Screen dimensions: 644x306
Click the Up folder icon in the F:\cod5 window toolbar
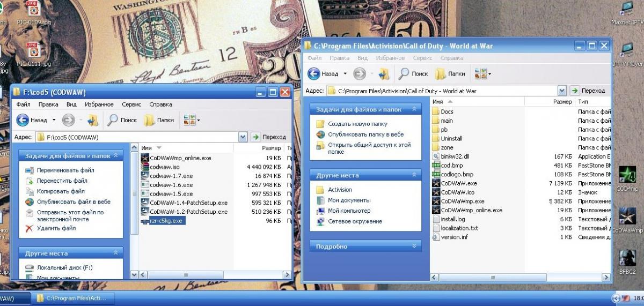click(92, 120)
